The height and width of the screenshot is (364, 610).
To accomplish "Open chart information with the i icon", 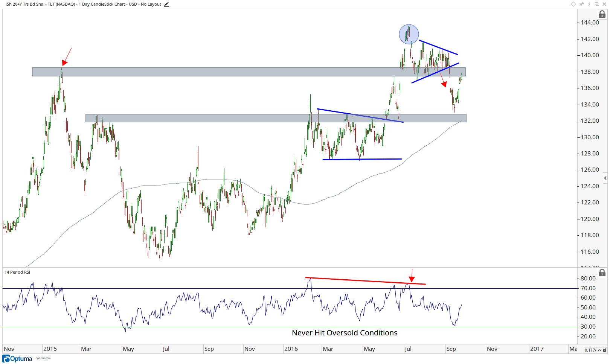I will click(589, 4).
